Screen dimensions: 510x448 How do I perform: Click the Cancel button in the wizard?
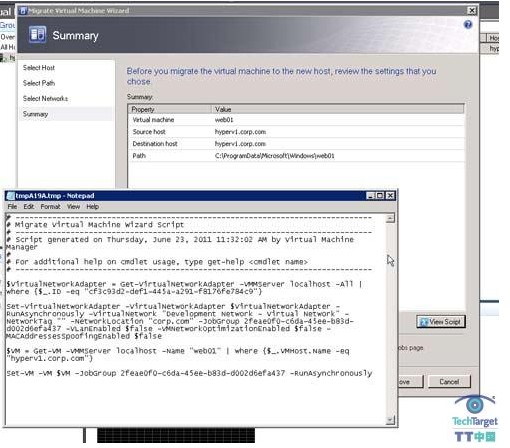pos(449,382)
